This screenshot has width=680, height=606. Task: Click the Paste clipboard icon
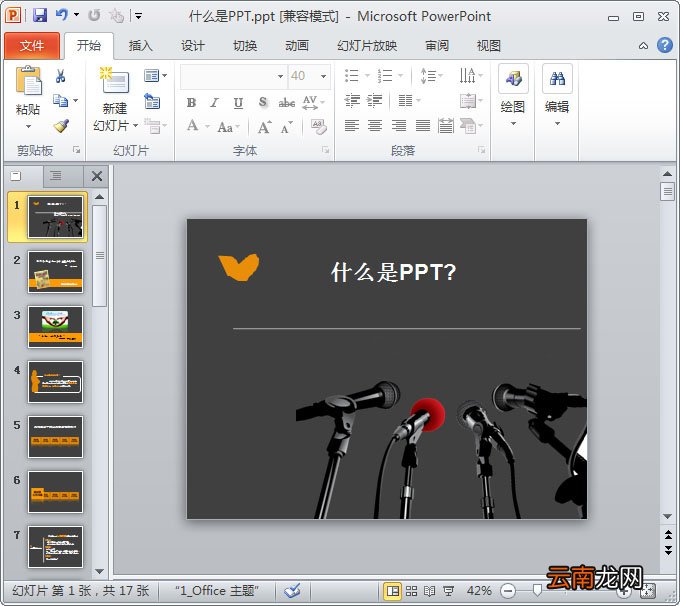click(x=28, y=81)
